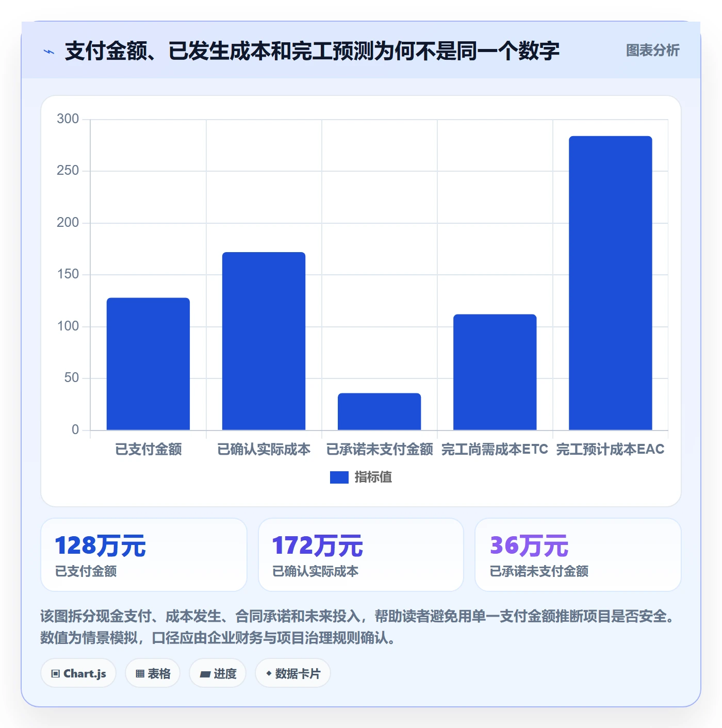Toggle the 指标值 legend color swatch
This screenshot has width=722, height=728.
[x=339, y=477]
